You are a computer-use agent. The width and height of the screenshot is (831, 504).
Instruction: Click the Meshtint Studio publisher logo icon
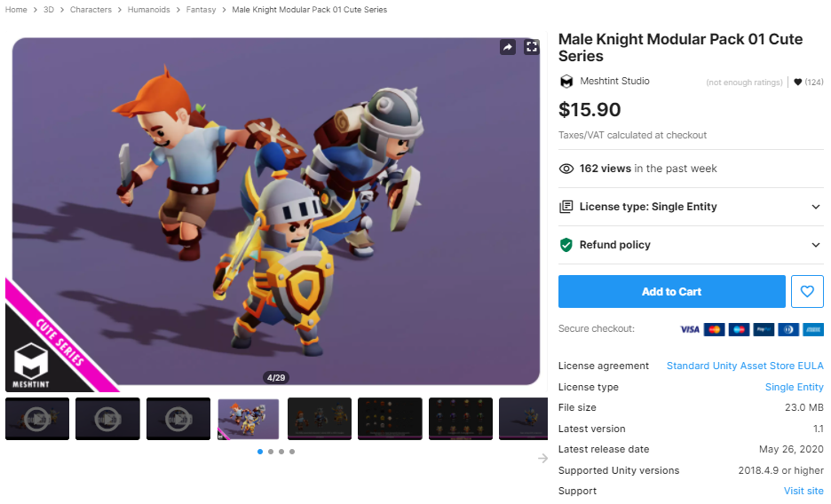coord(566,82)
